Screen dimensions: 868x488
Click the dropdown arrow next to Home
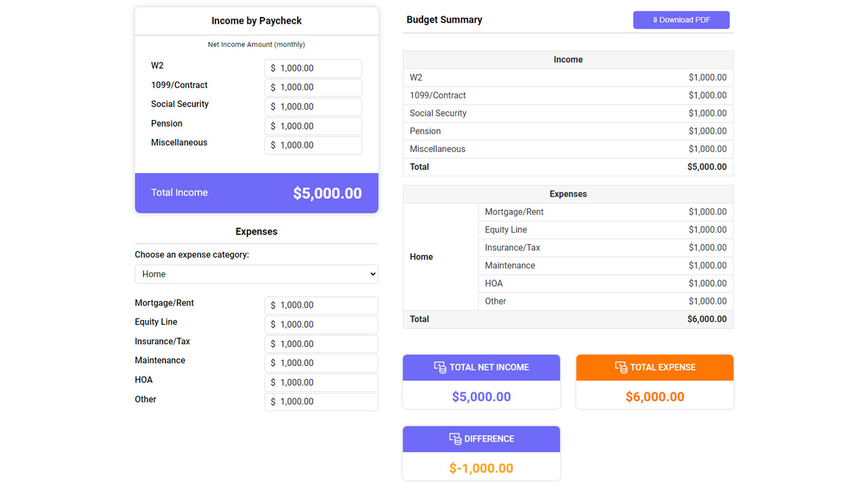(x=371, y=274)
